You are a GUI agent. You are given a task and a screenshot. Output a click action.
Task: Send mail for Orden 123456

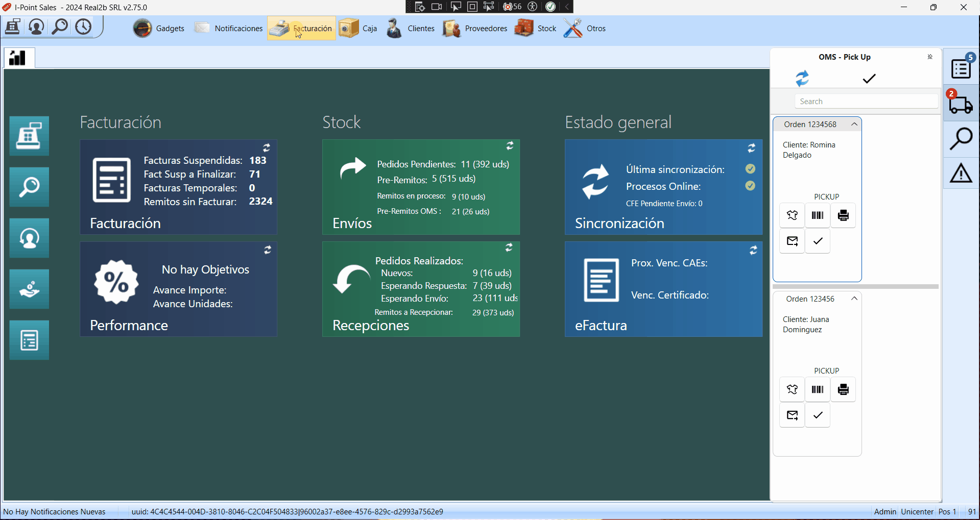click(792, 415)
